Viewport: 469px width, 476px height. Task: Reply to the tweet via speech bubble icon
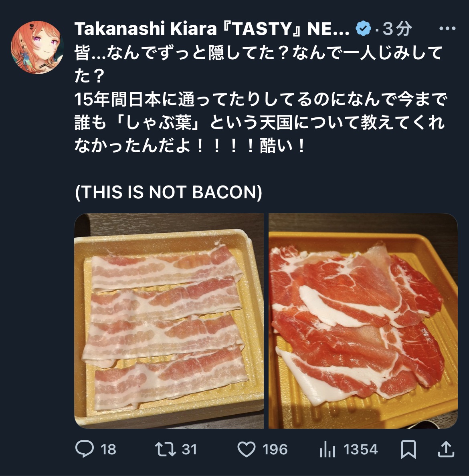click(x=84, y=449)
